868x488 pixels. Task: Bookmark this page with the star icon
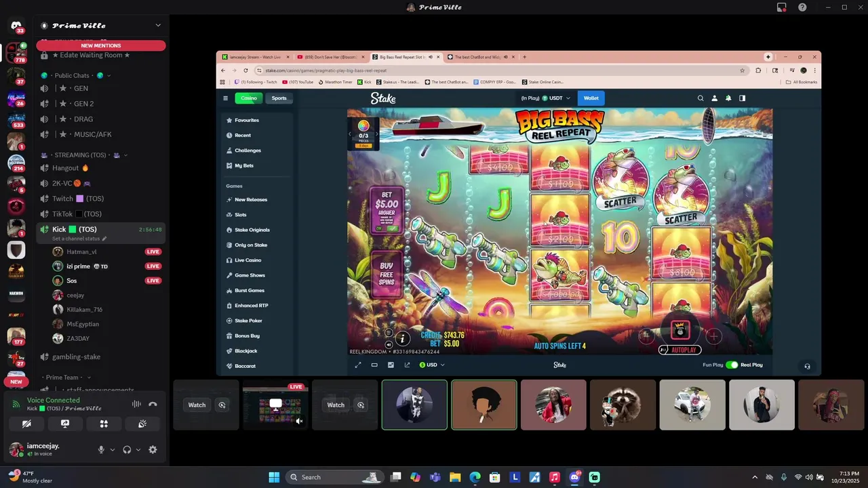(742, 70)
